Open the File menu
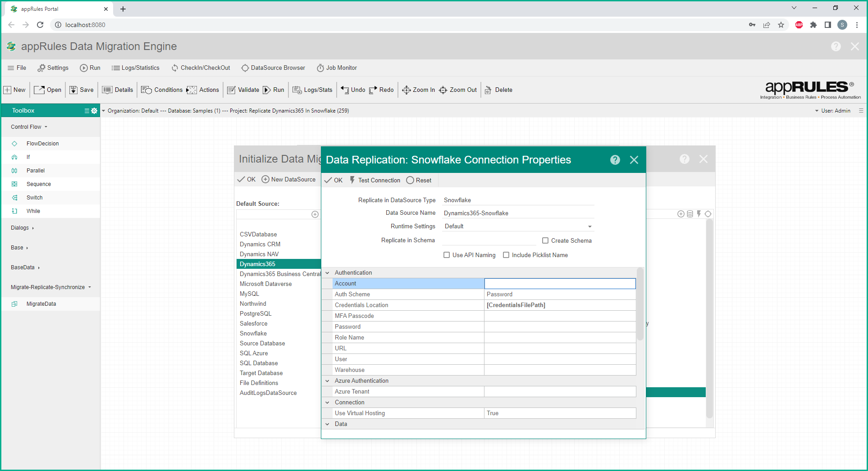This screenshot has width=868, height=471. point(17,68)
